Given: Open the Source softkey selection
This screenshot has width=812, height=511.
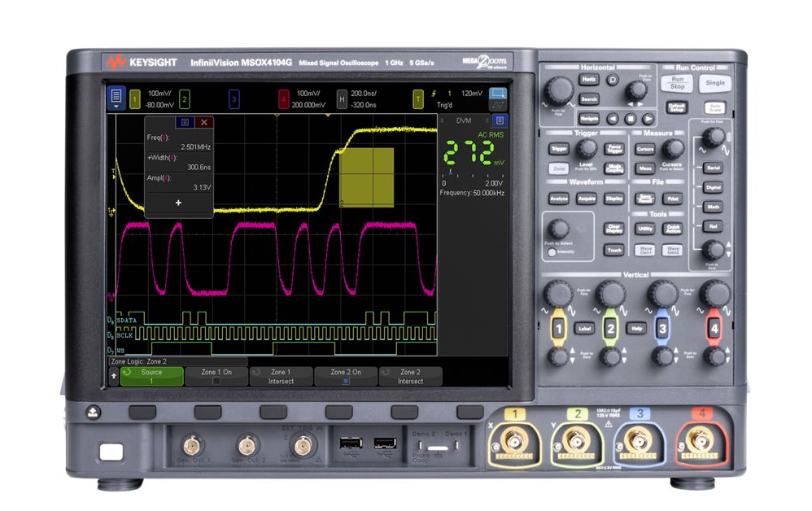Looking at the screenshot, I should click(151, 376).
